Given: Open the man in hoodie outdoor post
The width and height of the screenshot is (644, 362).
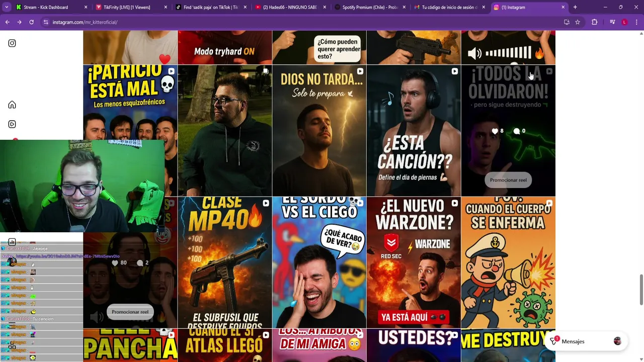Looking at the screenshot, I should 225,131.
